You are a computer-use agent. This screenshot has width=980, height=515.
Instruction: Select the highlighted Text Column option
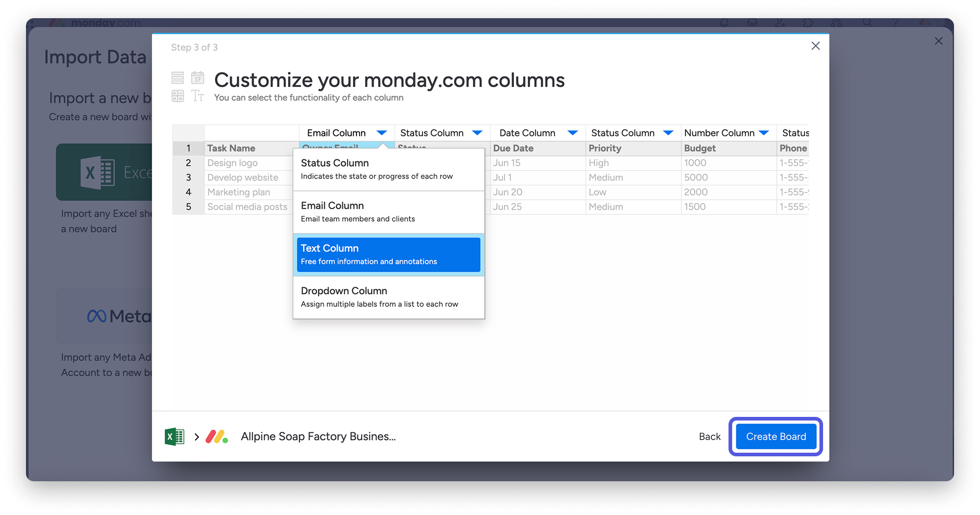point(389,254)
